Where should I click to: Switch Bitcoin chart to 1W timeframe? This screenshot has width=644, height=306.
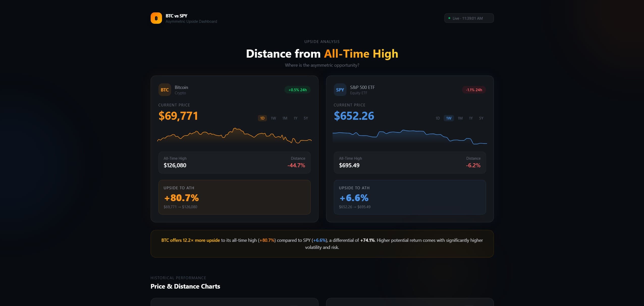point(273,118)
